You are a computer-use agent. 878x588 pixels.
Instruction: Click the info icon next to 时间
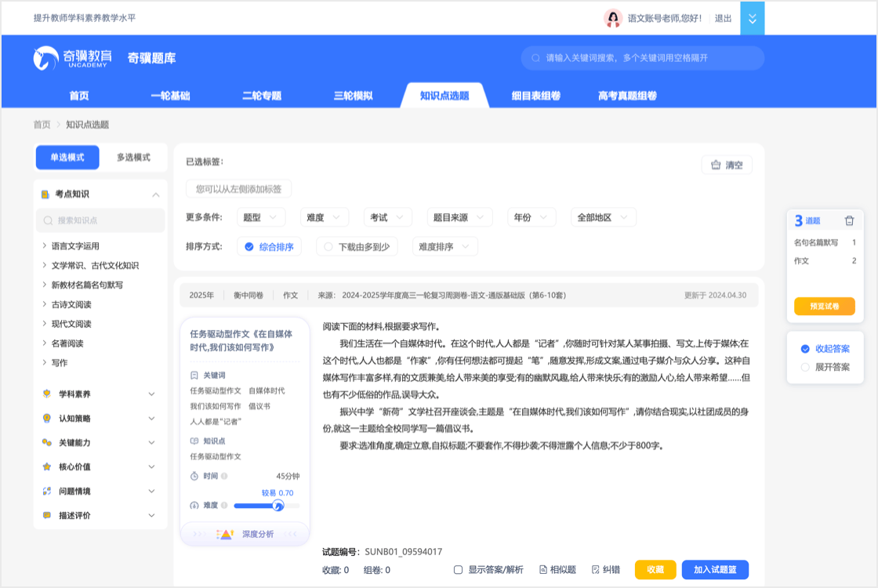pos(224,476)
